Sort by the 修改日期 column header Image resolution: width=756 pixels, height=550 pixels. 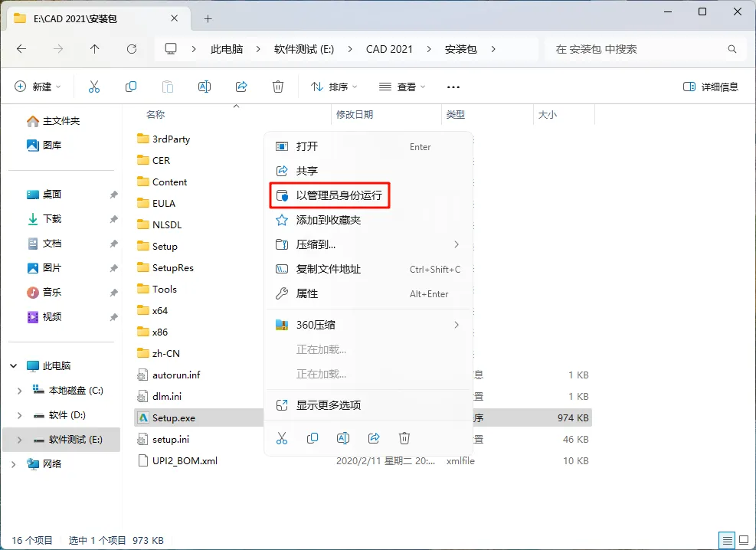click(355, 115)
